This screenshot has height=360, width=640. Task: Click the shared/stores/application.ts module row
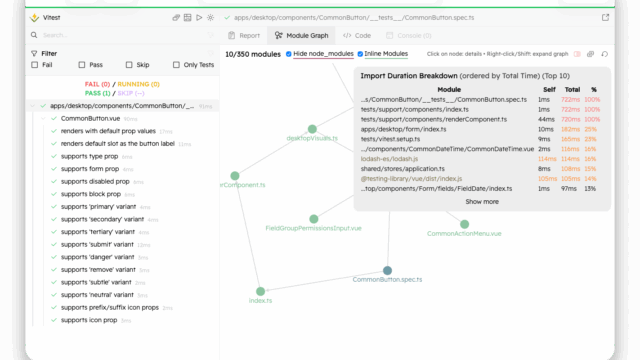pyautogui.click(x=481, y=169)
